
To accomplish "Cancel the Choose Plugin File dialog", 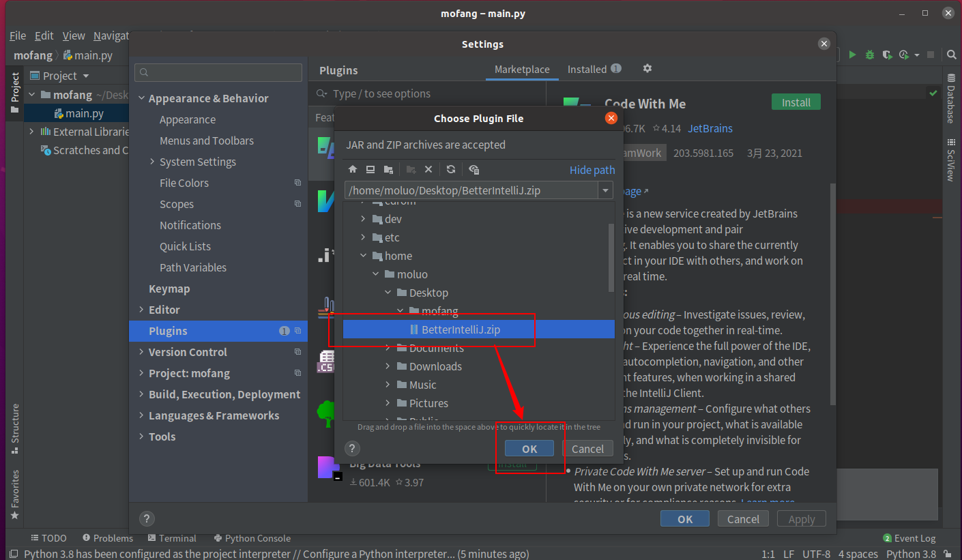I will 587,448.
